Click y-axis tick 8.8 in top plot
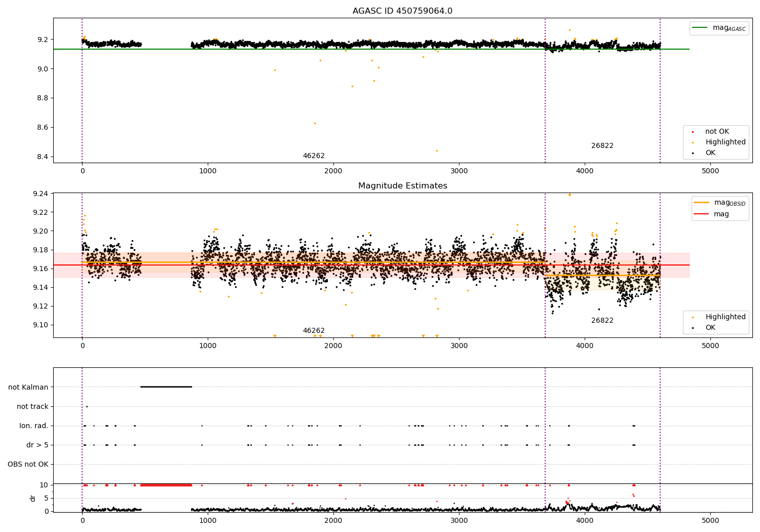760x532 pixels. click(x=43, y=98)
